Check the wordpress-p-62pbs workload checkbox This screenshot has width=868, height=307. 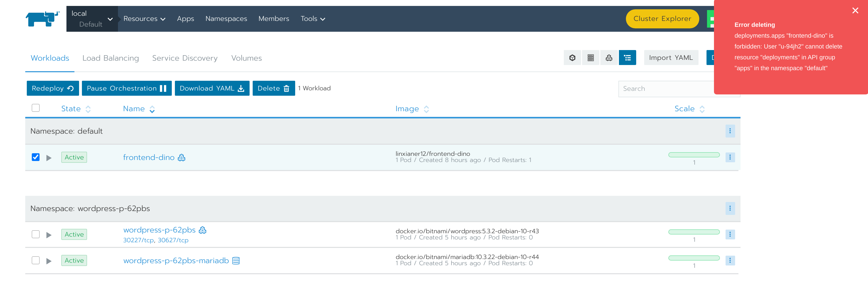tap(36, 235)
